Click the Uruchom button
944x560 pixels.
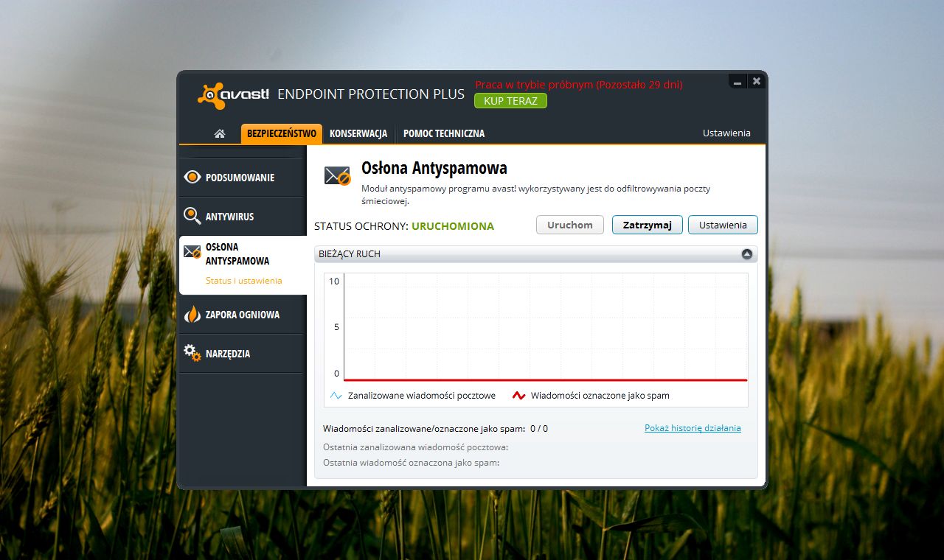tap(570, 225)
